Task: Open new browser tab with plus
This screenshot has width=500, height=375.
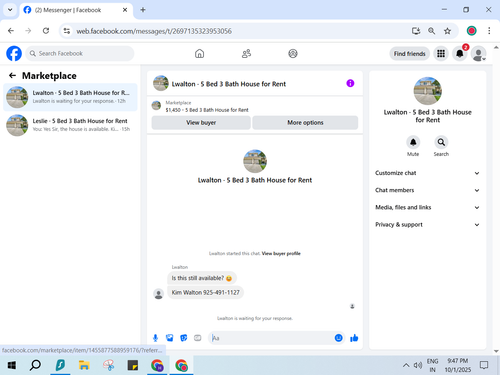Action: (143, 10)
